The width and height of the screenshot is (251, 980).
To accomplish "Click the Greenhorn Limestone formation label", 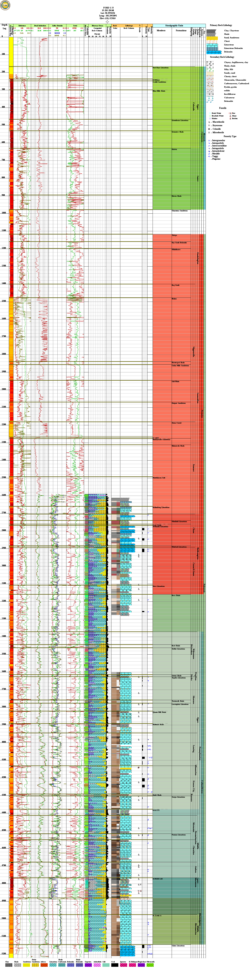I will (180, 121).
